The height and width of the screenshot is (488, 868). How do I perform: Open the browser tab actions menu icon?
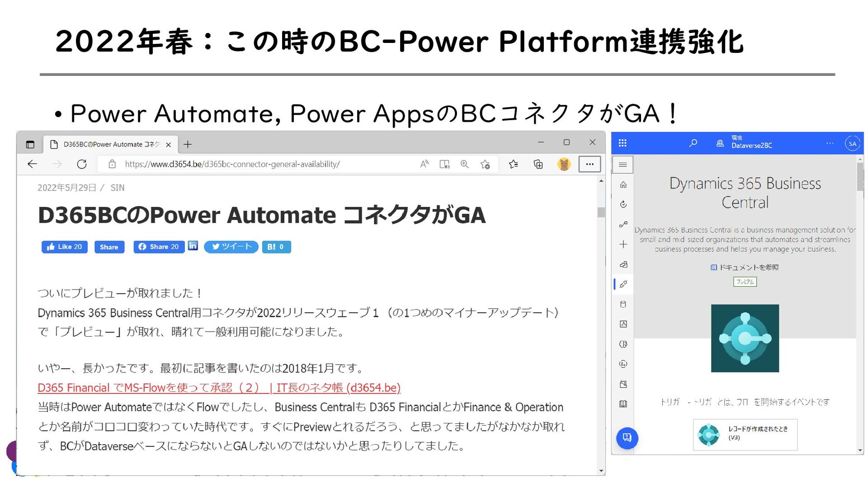(30, 145)
